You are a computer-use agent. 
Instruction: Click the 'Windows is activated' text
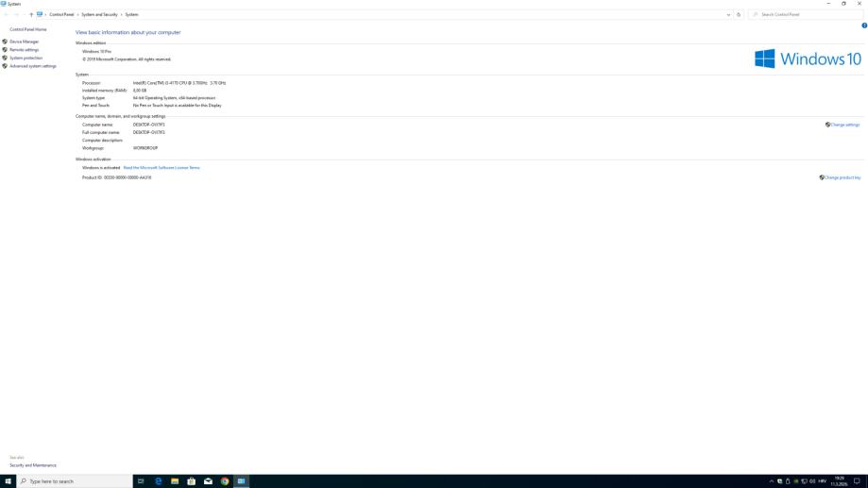(x=101, y=168)
